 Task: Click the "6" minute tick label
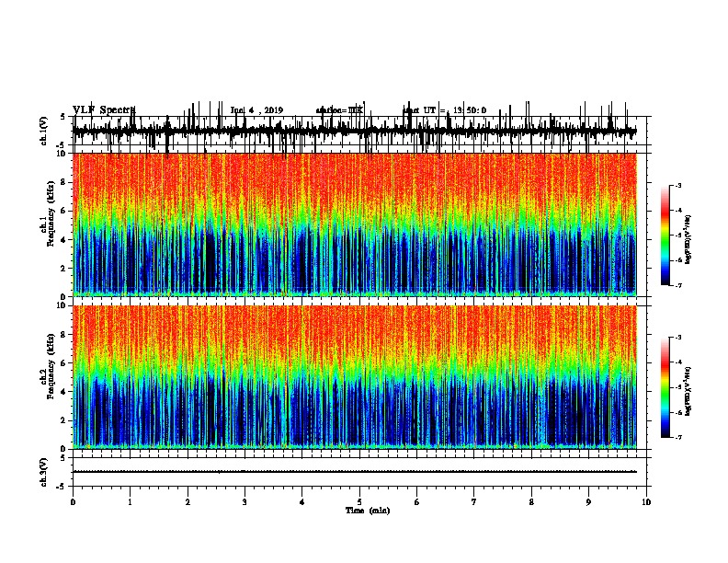417,502
